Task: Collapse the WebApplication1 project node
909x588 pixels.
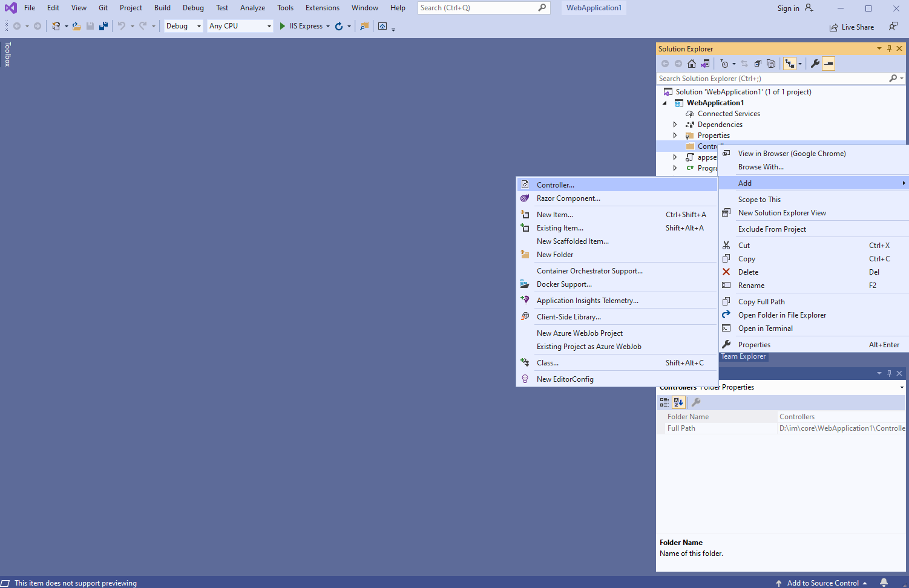Action: click(x=665, y=103)
